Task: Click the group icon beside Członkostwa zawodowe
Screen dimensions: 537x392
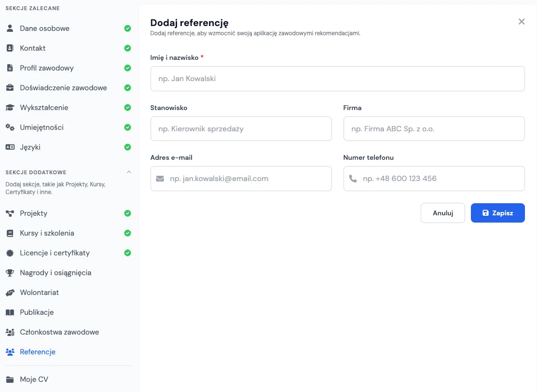Action: 10,332
